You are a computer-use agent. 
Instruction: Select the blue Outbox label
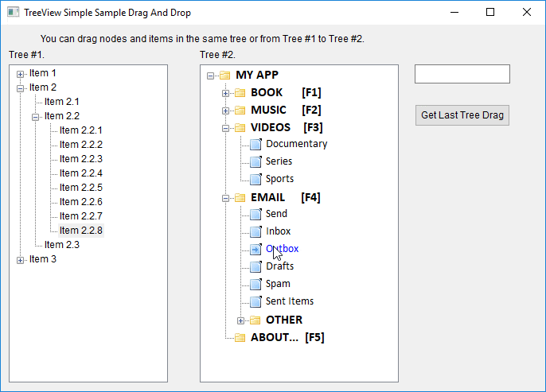(282, 249)
